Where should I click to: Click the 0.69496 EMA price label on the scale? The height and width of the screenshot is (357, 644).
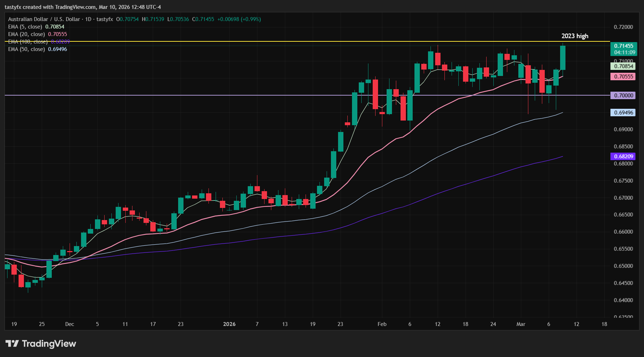click(x=623, y=113)
